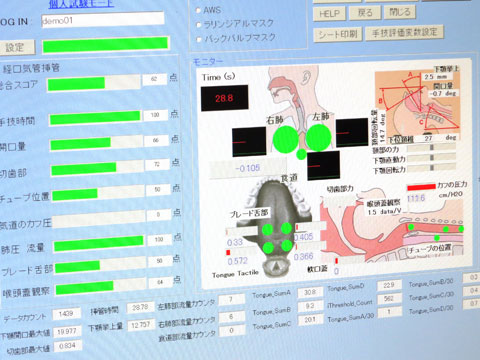Click the HELP button

[329, 14]
